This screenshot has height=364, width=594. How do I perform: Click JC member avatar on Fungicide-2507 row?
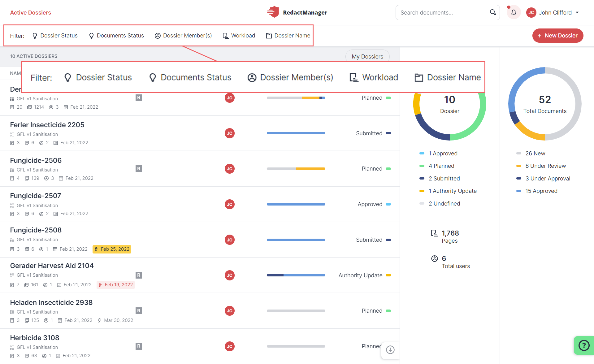229,204
